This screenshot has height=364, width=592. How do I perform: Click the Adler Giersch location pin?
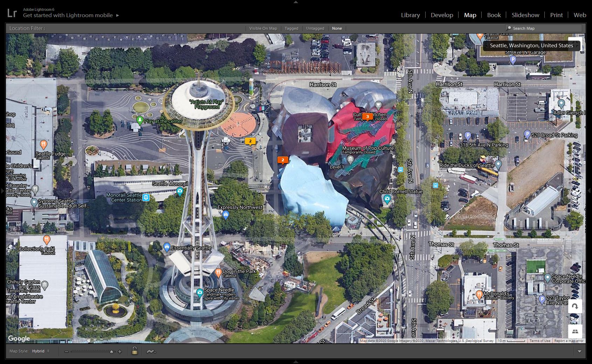(x=561, y=104)
